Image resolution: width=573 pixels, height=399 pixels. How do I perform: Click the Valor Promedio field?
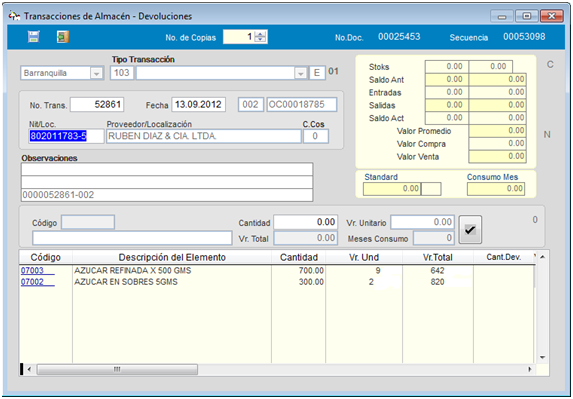pyautogui.click(x=497, y=131)
